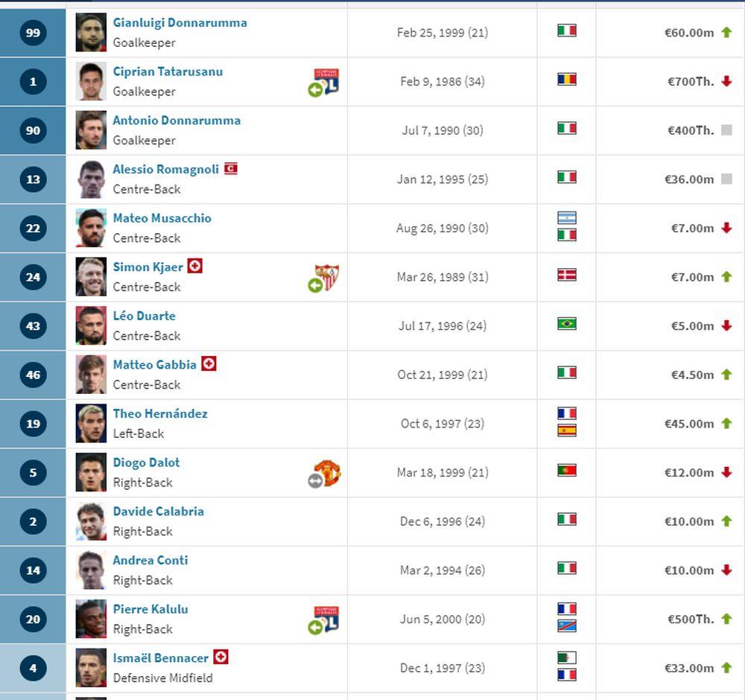Click red injury cross next to Simon Kjaer
The height and width of the screenshot is (700, 745).
coord(194,266)
